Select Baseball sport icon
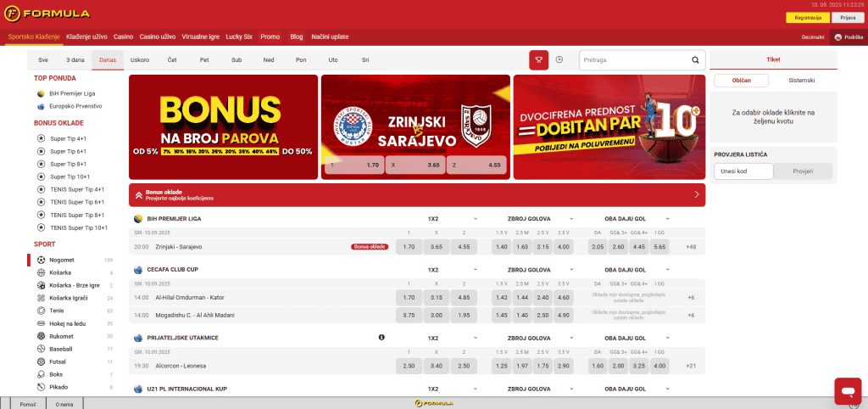The height and width of the screenshot is (409, 868). click(41, 349)
